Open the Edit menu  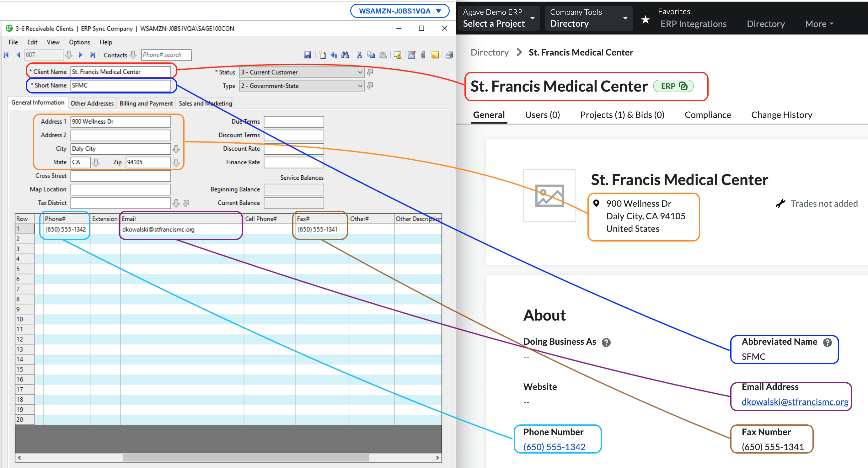32,42
